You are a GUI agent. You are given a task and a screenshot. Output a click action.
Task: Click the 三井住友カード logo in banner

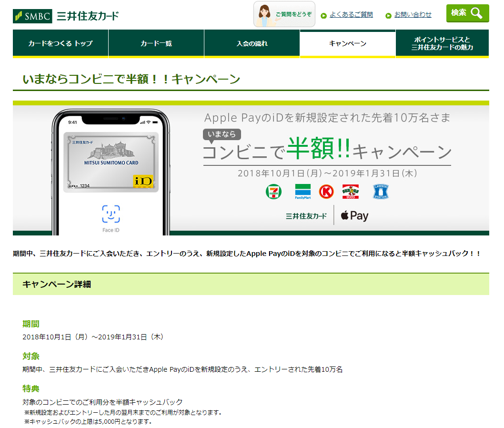click(x=306, y=216)
